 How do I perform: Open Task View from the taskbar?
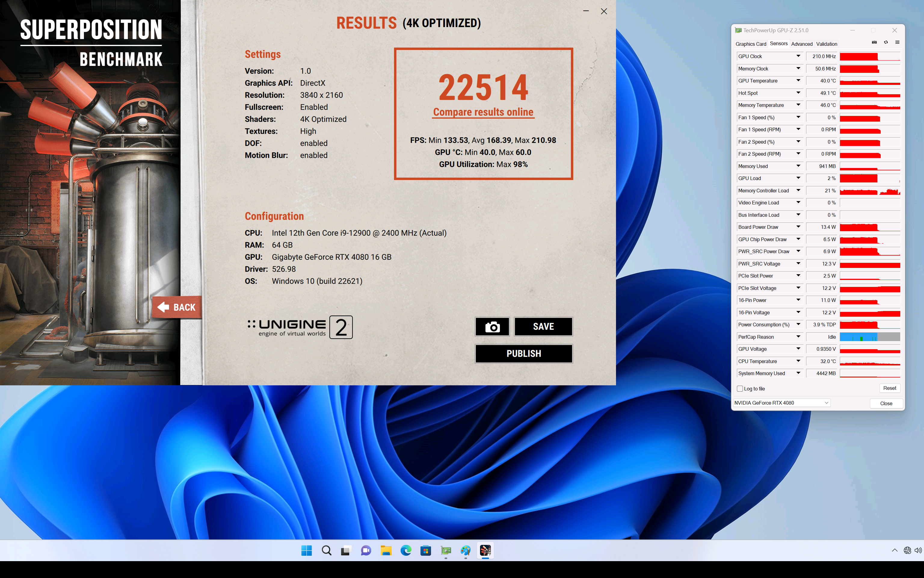click(346, 551)
